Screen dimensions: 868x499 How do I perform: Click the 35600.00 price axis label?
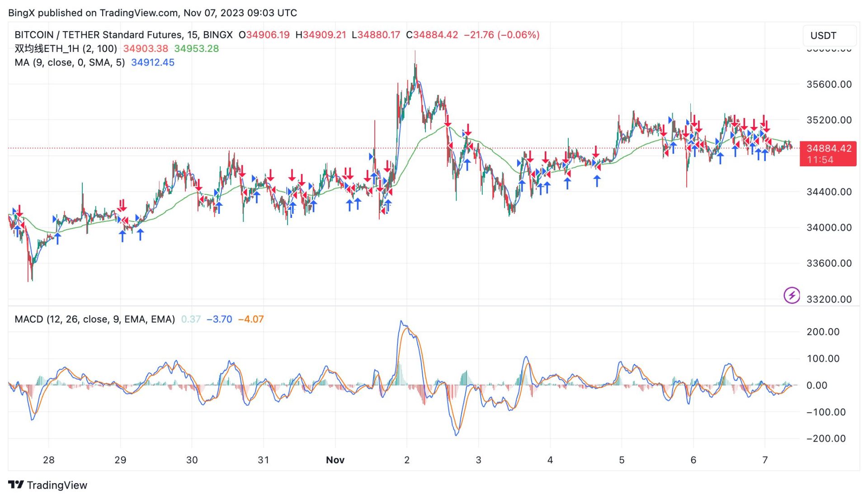tap(829, 84)
